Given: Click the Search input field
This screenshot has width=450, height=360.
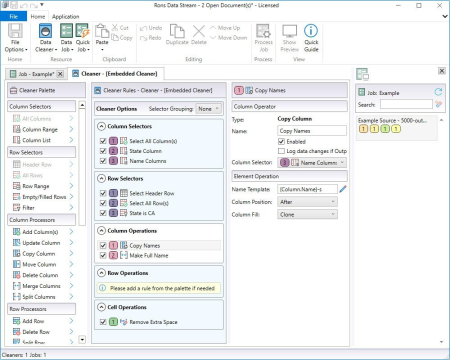Looking at the screenshot, I should tap(406, 104).
